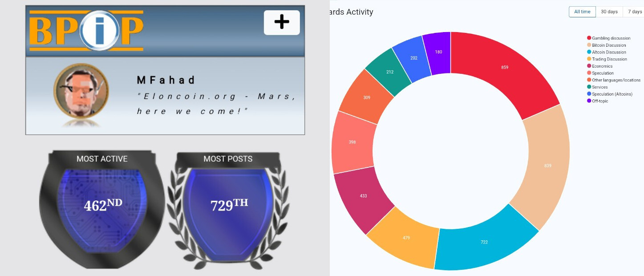644x276 pixels.
Task: Click the orange 309 donut segment
Action: pyautogui.click(x=366, y=97)
